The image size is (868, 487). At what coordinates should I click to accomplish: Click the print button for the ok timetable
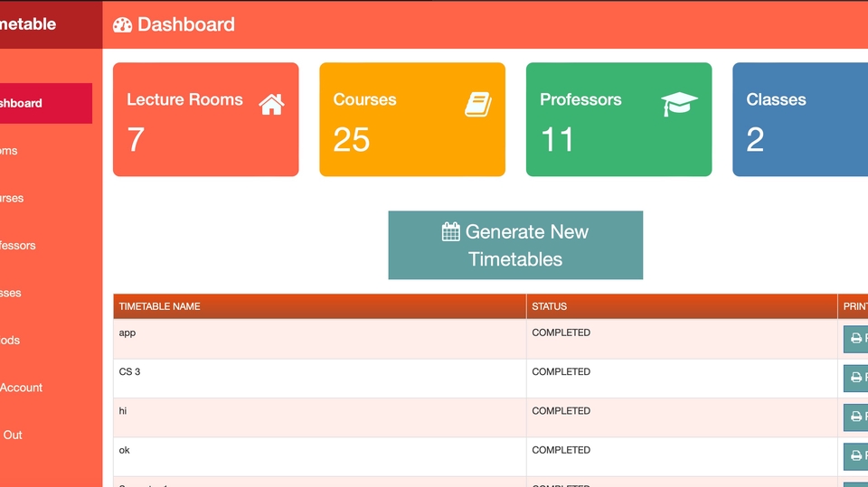[856, 456]
